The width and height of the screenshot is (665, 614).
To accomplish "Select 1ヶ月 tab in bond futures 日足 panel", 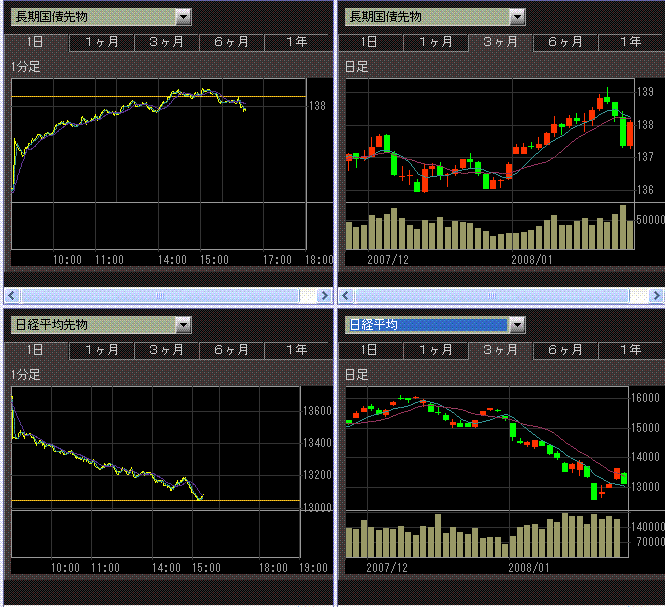I will [436, 42].
